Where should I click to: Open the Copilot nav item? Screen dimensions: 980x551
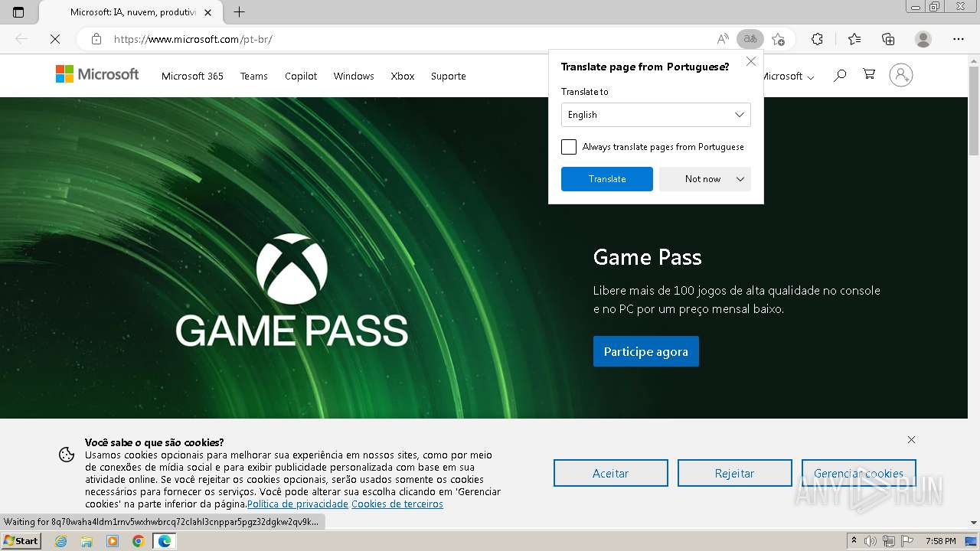301,76
